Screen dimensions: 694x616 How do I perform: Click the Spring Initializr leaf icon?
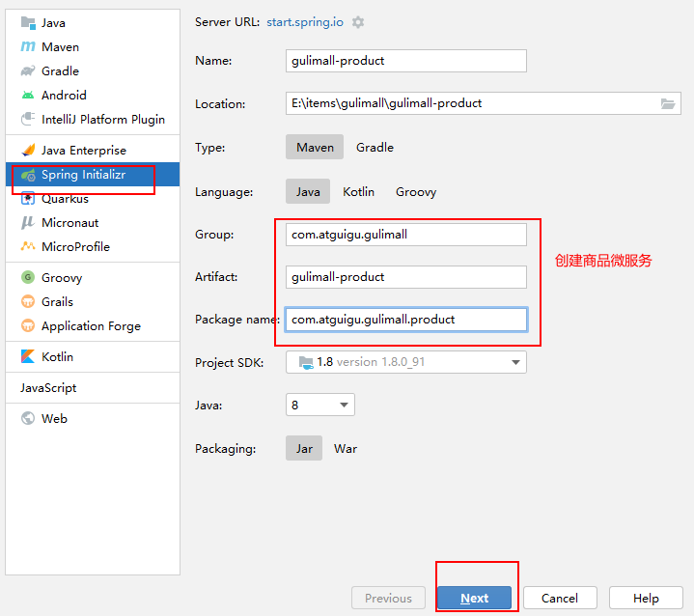pyautogui.click(x=28, y=175)
